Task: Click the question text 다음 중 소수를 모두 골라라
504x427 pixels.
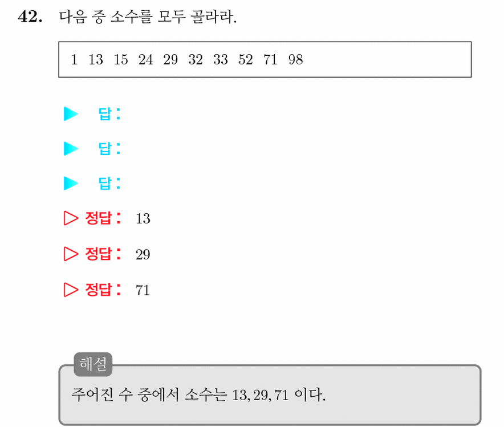Action: point(148,17)
